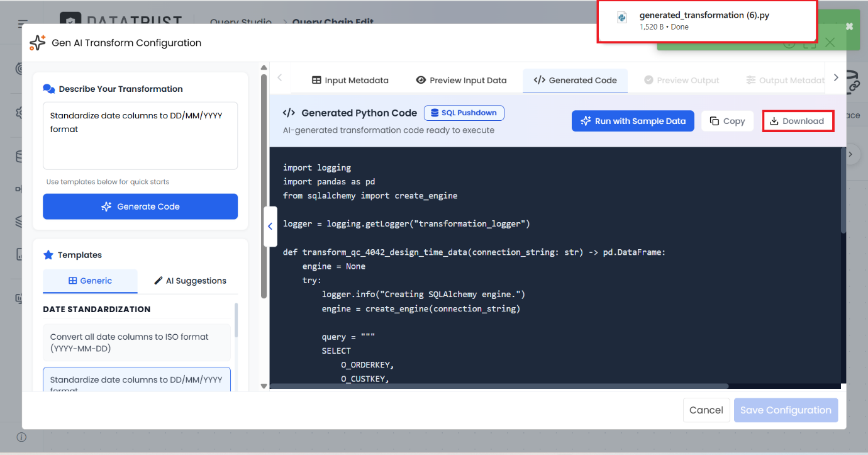Click Save Configuration button
The height and width of the screenshot is (455, 868).
tap(786, 410)
